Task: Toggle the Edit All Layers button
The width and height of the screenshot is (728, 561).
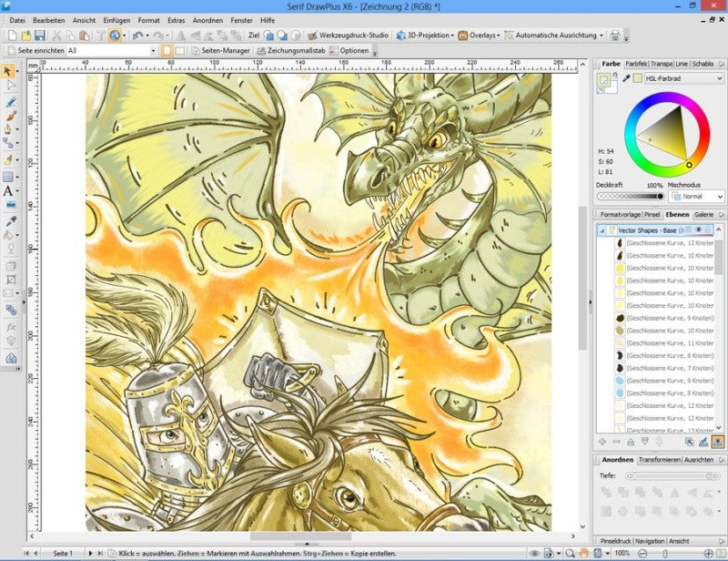Action: point(703,442)
